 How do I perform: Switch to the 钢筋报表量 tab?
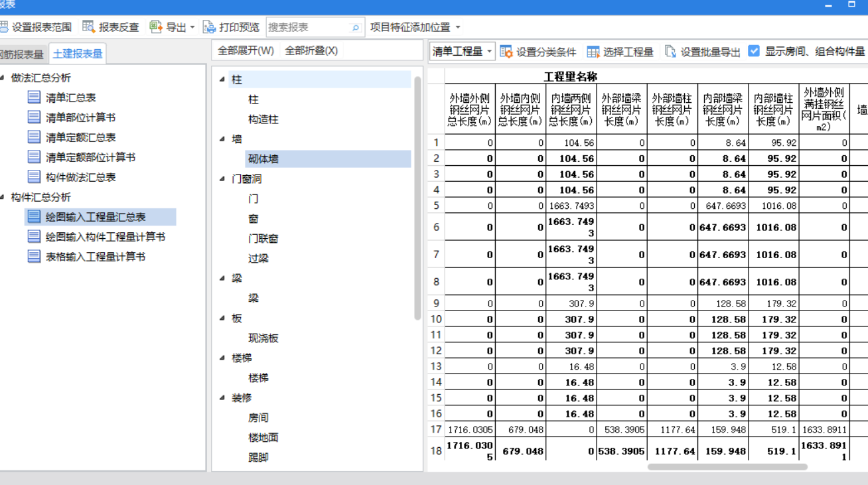click(23, 54)
